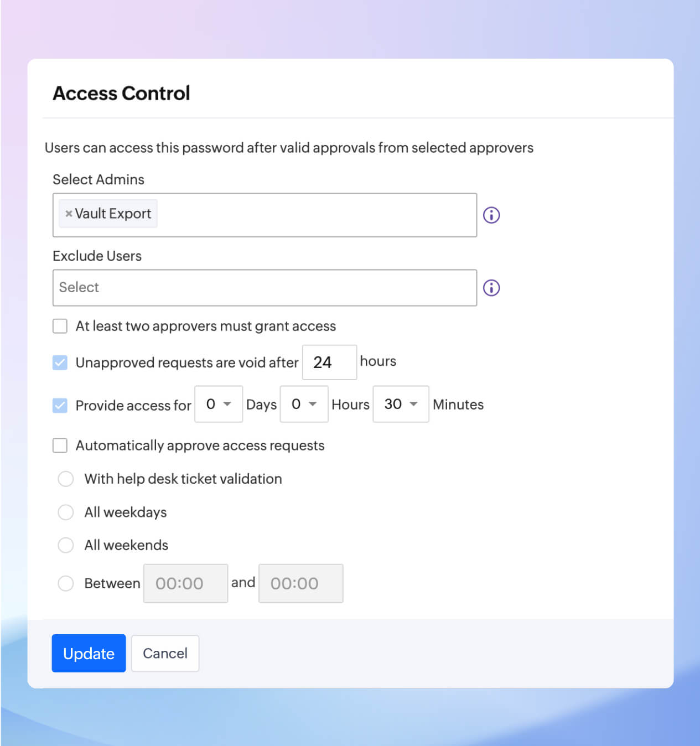
Task: Remove the Vault Export admin chip
Action: tap(68, 213)
